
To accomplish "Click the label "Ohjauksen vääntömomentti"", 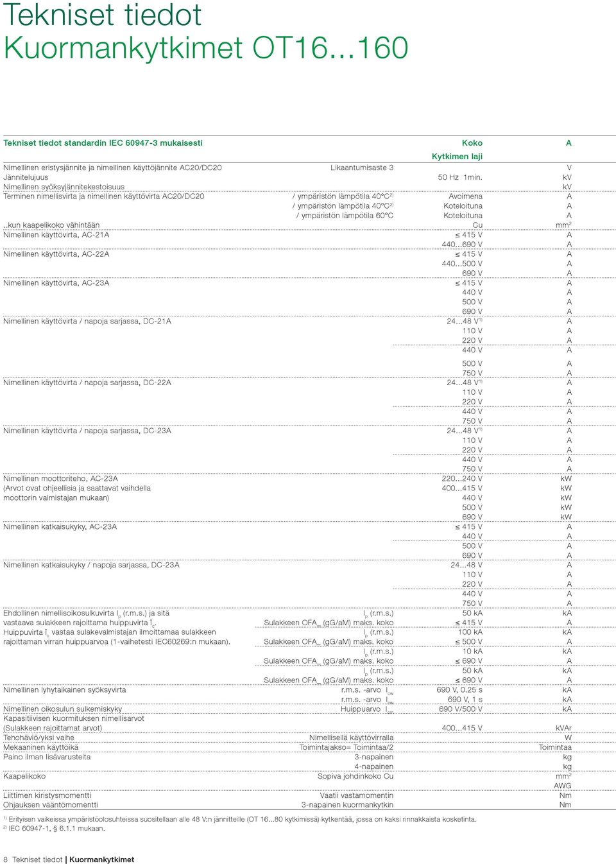I will (51, 805).
